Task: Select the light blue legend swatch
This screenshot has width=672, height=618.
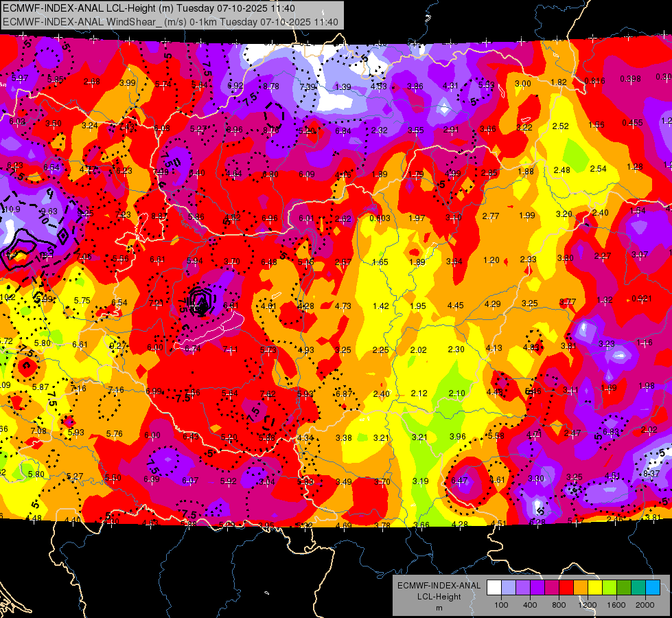Action: (x=653, y=588)
